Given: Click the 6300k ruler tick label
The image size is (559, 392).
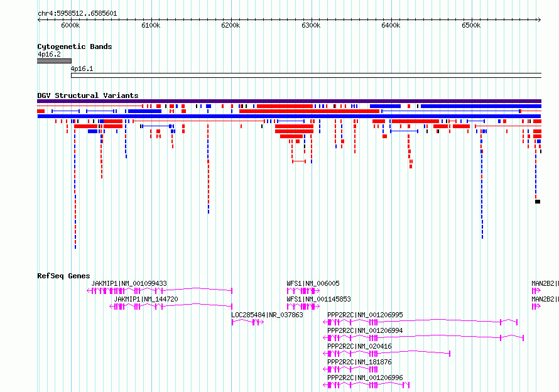Looking at the screenshot, I should tap(311, 25).
